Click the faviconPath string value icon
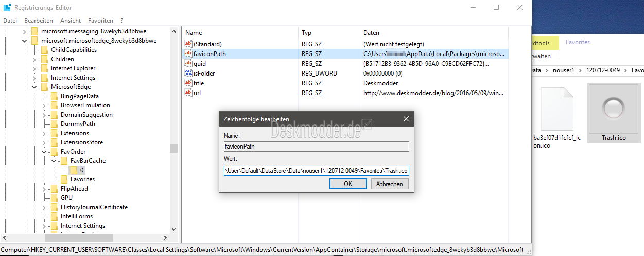The width and height of the screenshot is (644, 256). tap(188, 54)
